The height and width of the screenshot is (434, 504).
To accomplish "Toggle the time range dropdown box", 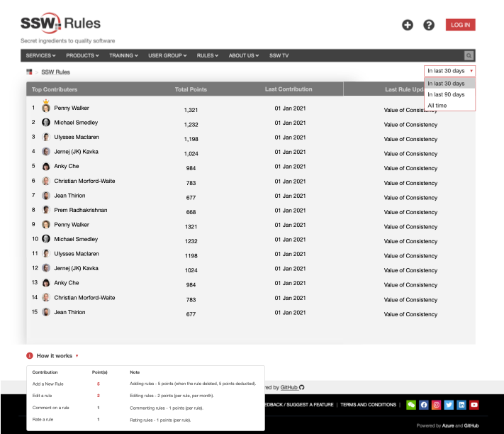I will tap(449, 71).
